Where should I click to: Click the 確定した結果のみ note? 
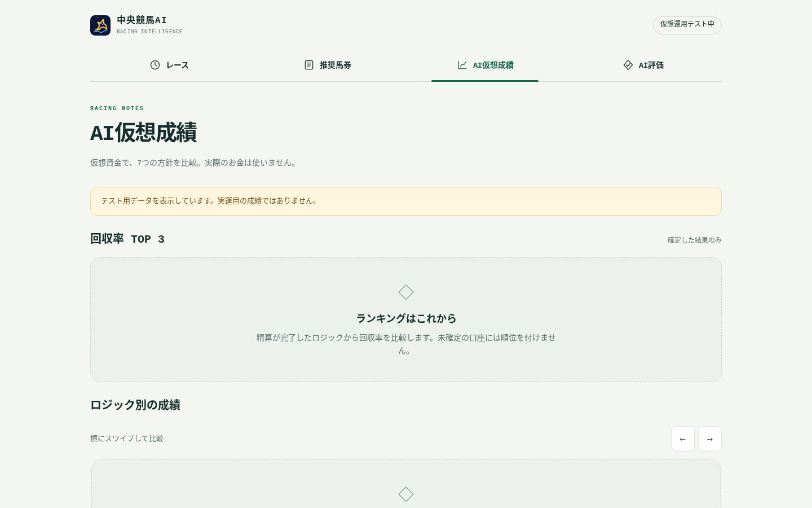pos(695,240)
